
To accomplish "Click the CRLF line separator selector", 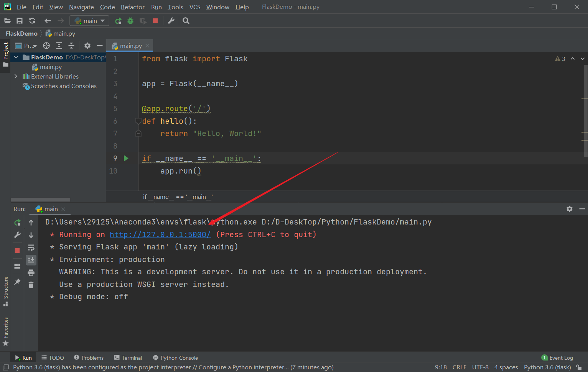I will coord(459,367).
